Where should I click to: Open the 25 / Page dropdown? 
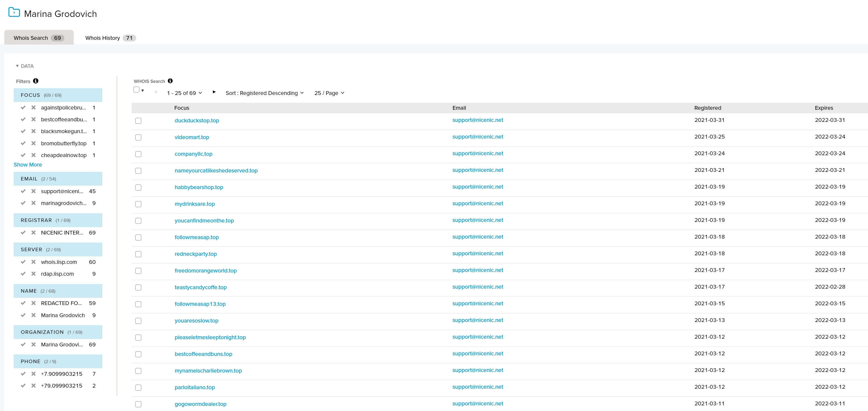329,93
